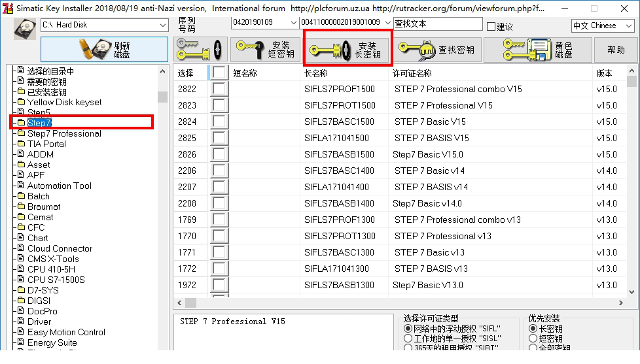
Task: Click the key toolbar button with the disk icon
Action: click(200, 50)
